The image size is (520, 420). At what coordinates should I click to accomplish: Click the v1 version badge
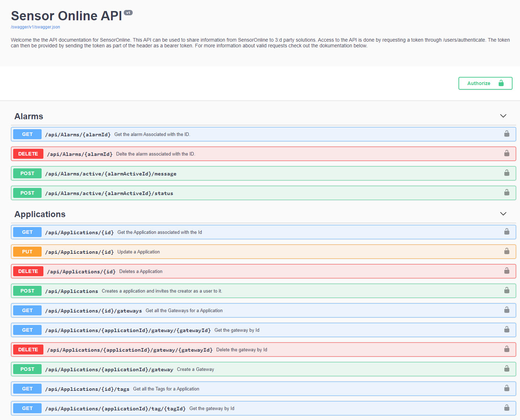[128, 13]
